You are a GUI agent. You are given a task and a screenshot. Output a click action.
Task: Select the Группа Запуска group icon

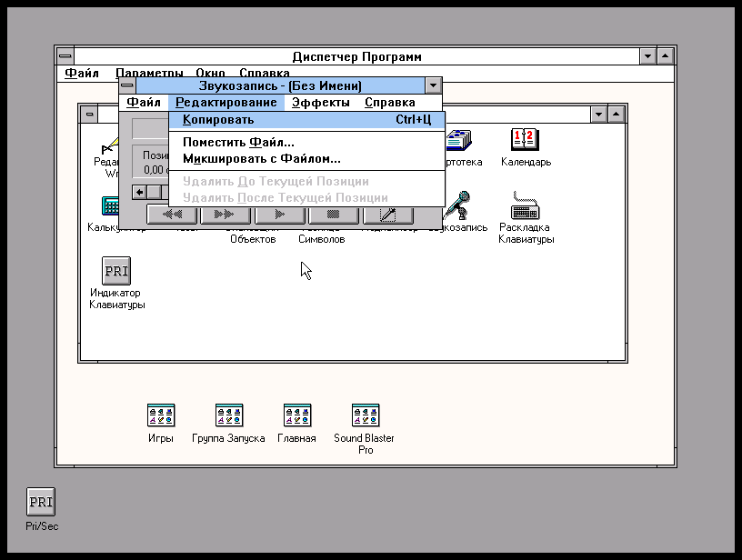pyautogui.click(x=228, y=415)
